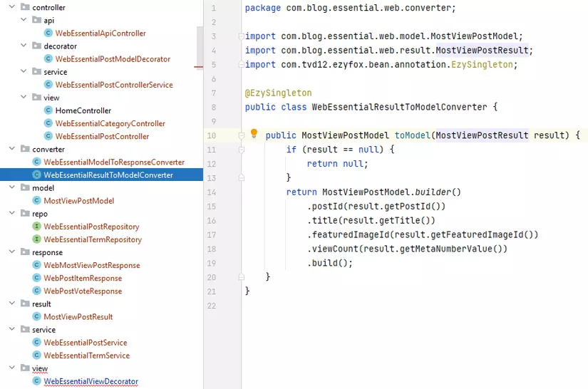Click the @EzySingleton annotation on line 7
This screenshot has height=389, width=588.
coord(278,93)
